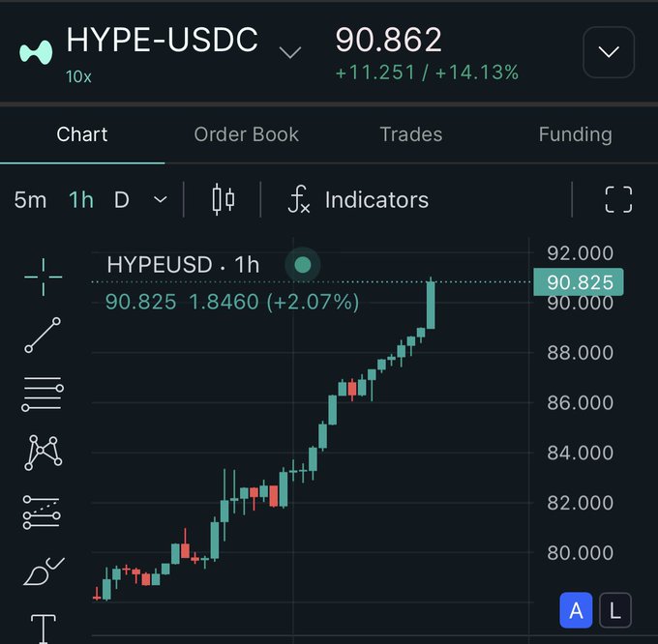Select the text annotation tool
The width and height of the screenshot is (658, 644).
click(x=44, y=629)
